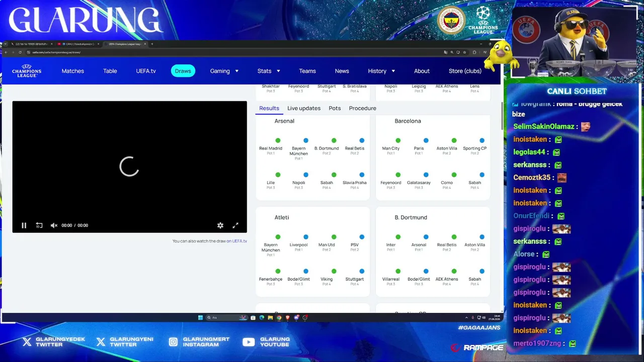The image size is (644, 362).
Task: Open Google Chrome from the taskbar
Action: click(279, 318)
